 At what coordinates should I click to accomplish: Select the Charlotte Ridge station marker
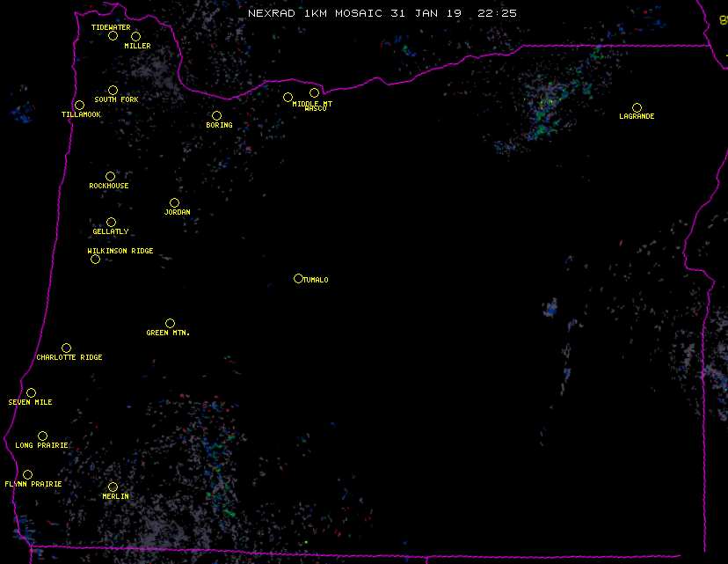(66, 348)
